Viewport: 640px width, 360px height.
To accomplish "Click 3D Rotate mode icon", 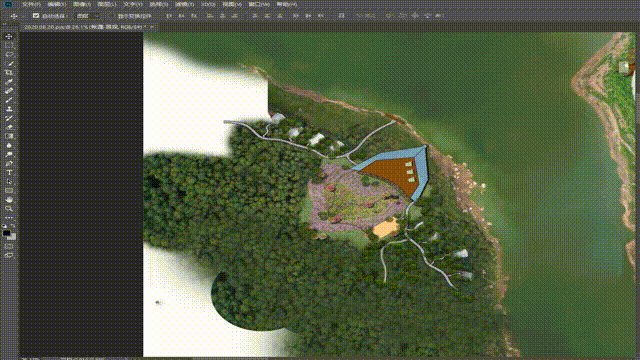I will (x=389, y=16).
